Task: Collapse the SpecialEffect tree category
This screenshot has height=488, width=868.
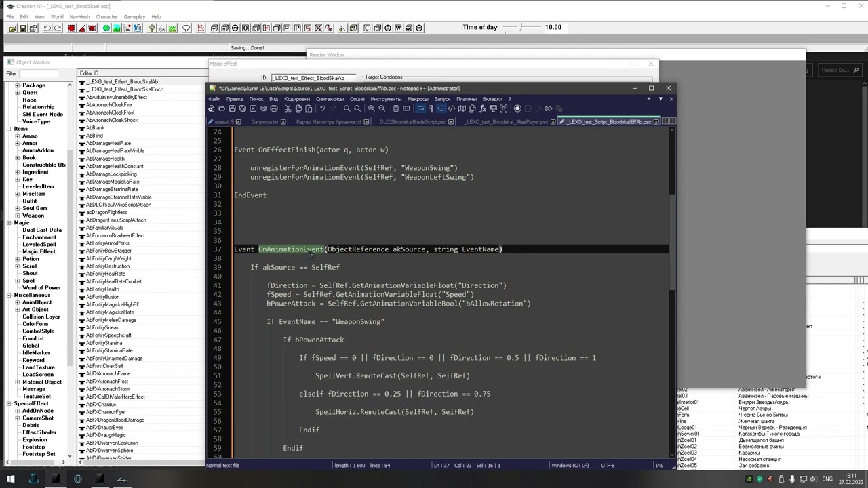Action: point(9,403)
